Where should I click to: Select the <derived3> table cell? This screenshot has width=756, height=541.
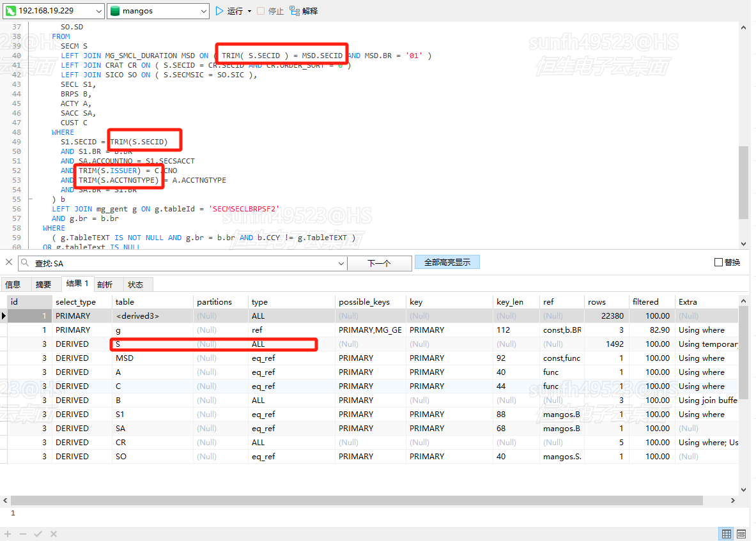[153, 316]
